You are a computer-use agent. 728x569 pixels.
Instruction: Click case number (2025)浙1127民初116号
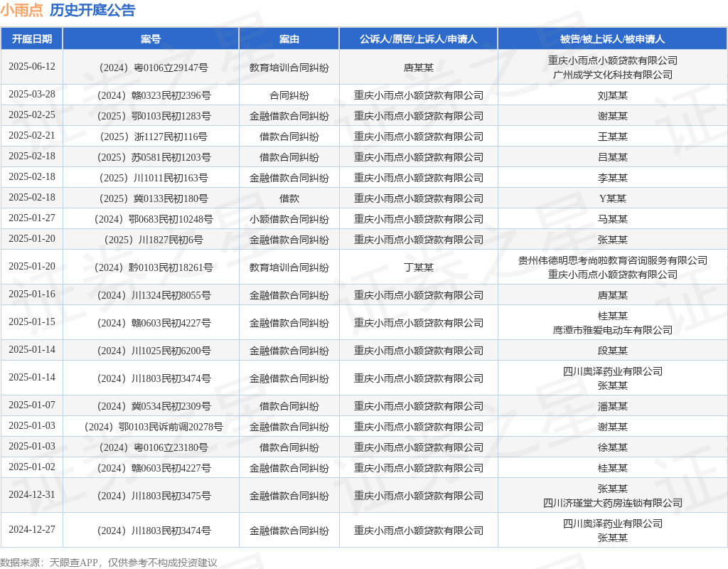(x=154, y=137)
